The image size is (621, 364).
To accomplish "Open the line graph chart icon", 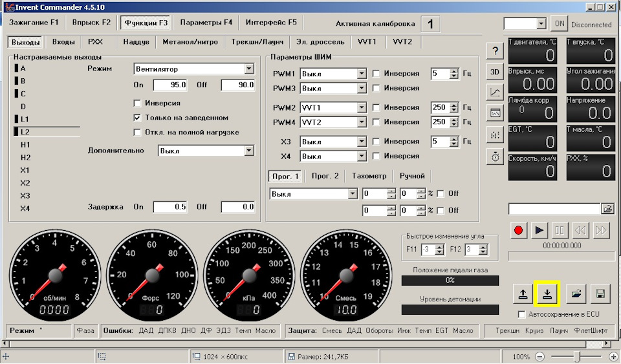I will pos(495,92).
